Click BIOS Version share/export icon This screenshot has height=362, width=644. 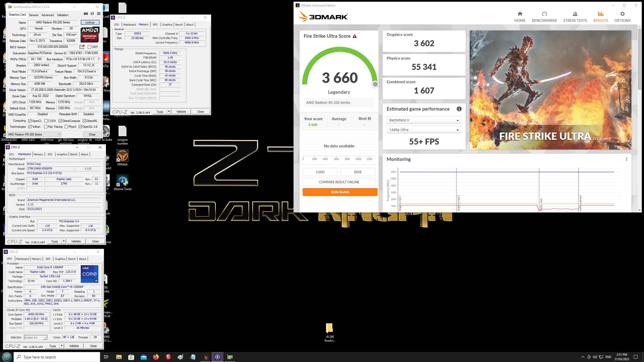click(x=82, y=47)
